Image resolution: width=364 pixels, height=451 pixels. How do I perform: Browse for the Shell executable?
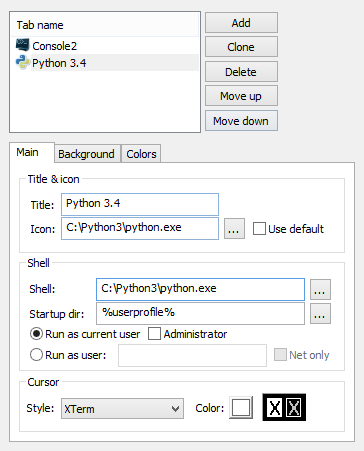[x=320, y=289]
